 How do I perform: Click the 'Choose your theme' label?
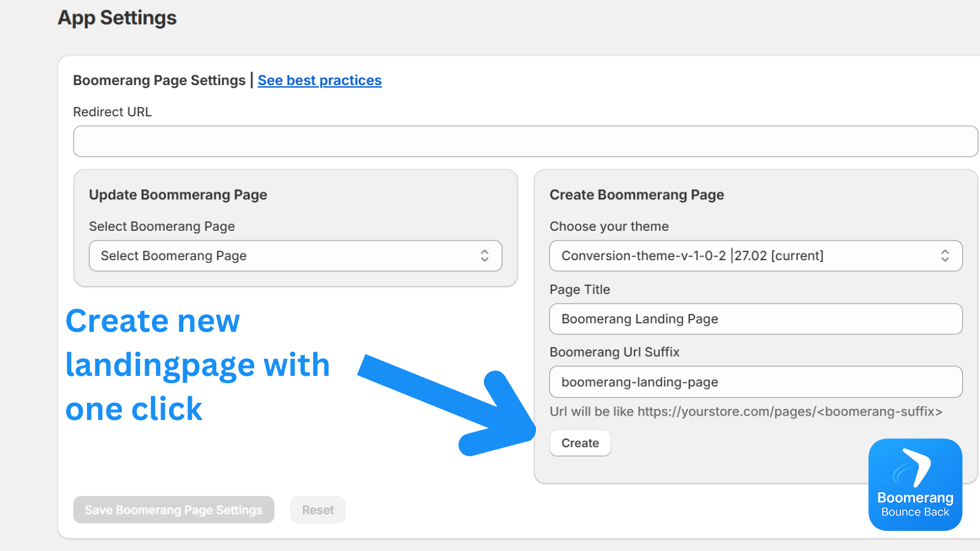[x=609, y=227]
